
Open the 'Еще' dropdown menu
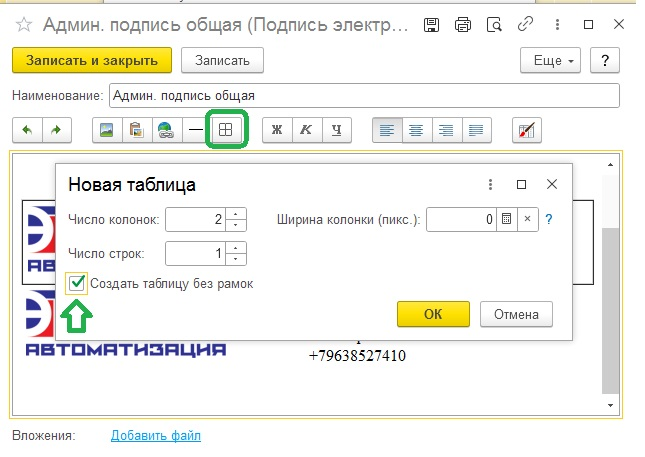click(551, 61)
